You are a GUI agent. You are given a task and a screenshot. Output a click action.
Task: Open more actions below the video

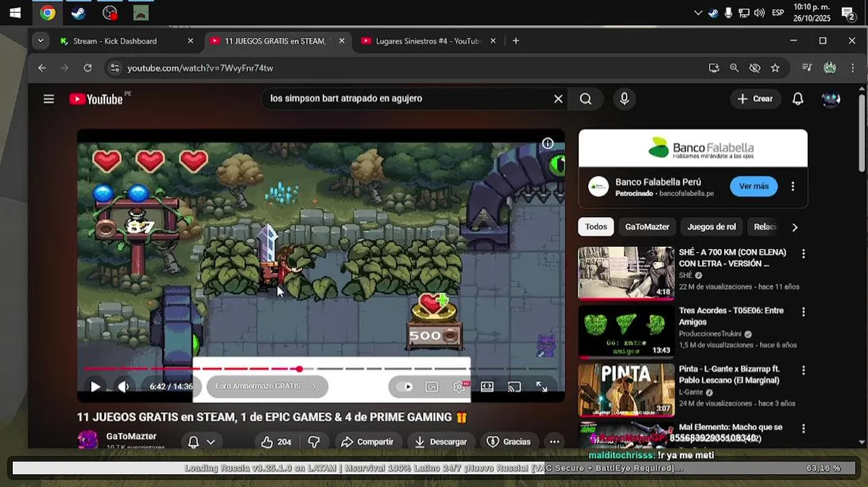point(554,442)
